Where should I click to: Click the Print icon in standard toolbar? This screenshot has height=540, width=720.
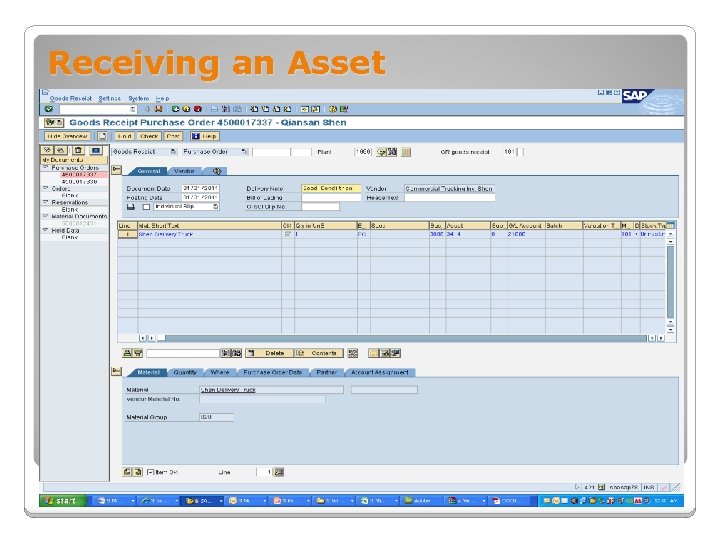pos(214,109)
